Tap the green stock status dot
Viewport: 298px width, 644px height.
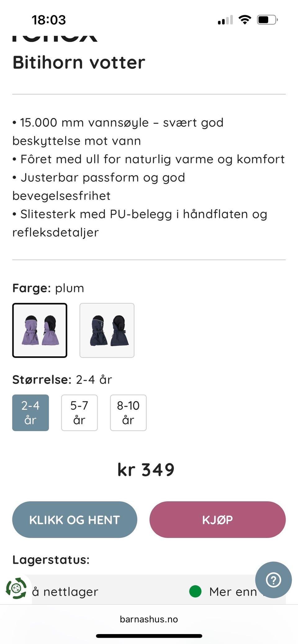coord(195,591)
